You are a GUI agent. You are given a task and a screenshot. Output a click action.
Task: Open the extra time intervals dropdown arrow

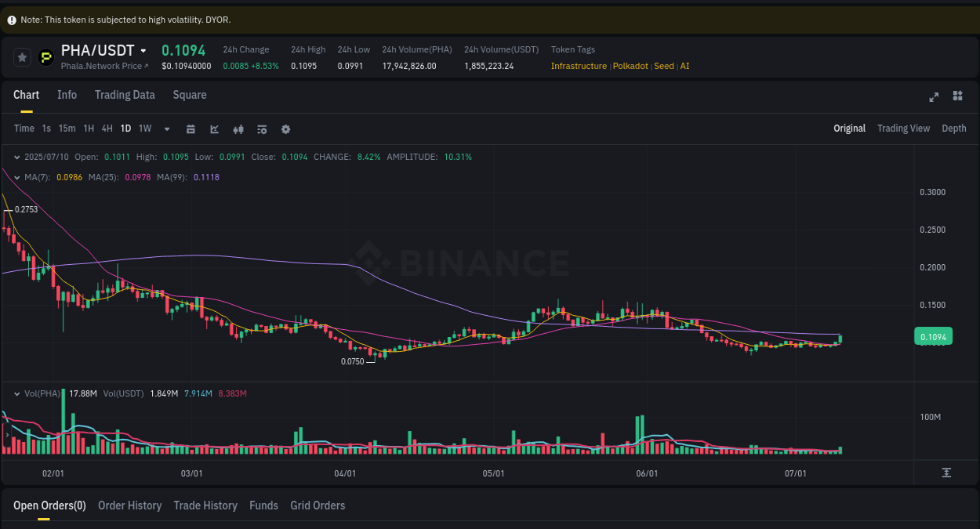pos(166,129)
